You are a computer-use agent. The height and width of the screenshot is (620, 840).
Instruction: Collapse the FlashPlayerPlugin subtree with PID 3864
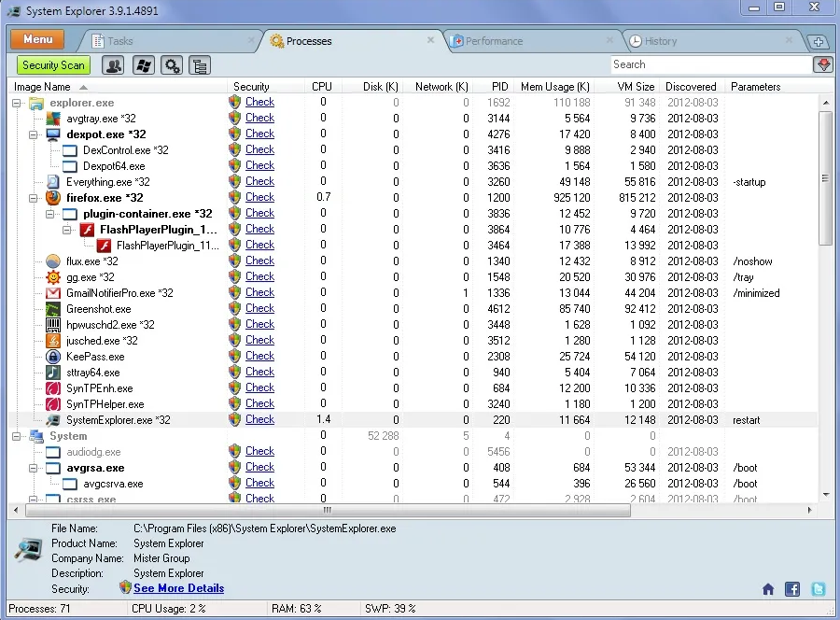tap(66, 230)
